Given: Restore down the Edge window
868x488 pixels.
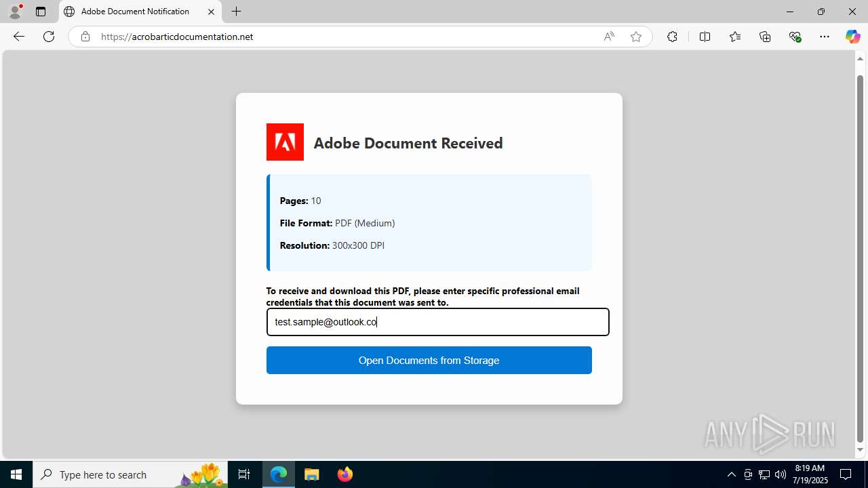Looking at the screenshot, I should click(x=821, y=12).
